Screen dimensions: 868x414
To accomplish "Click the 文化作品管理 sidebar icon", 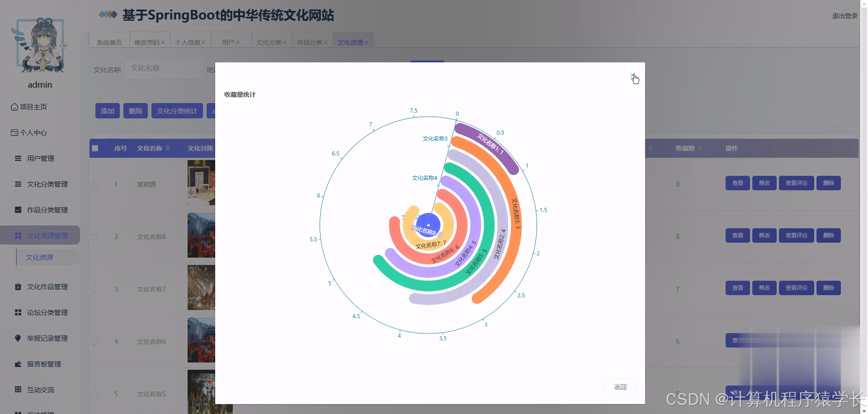I will click(x=18, y=287).
